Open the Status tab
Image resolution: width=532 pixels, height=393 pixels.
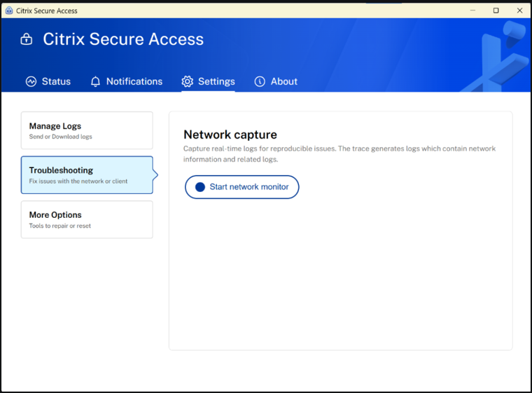pos(48,81)
